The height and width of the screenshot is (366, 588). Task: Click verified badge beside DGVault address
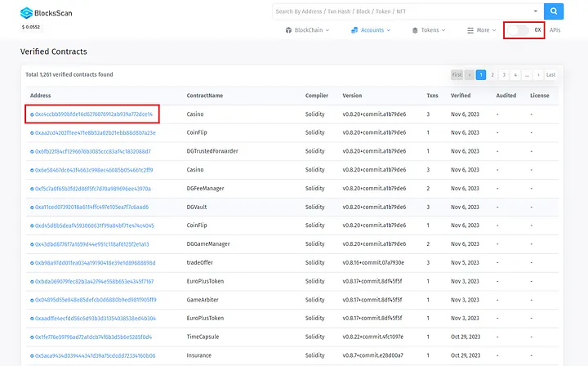click(32, 207)
